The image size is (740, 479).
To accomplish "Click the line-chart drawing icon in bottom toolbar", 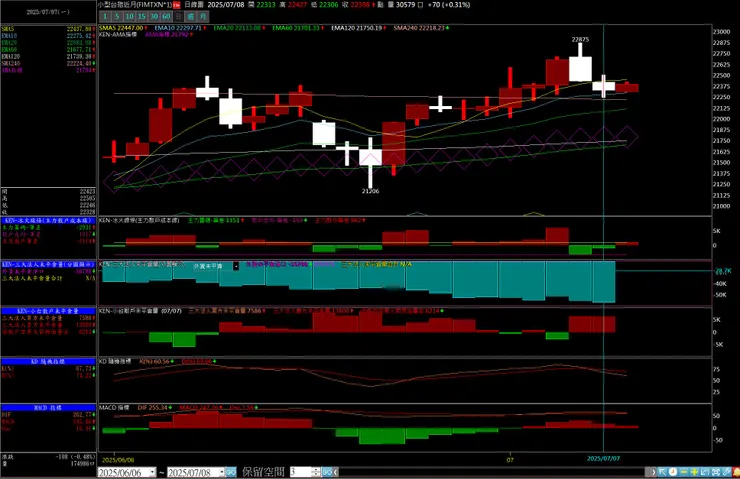I will 706,472.
